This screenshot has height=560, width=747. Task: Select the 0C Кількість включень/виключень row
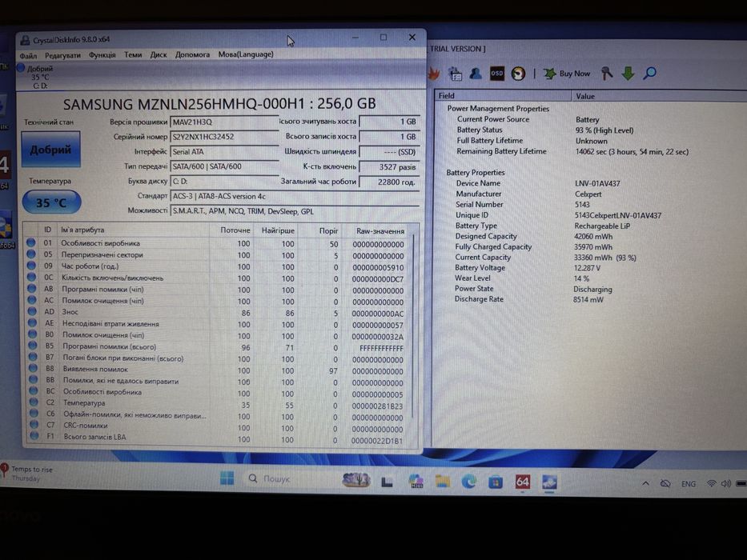(217, 278)
